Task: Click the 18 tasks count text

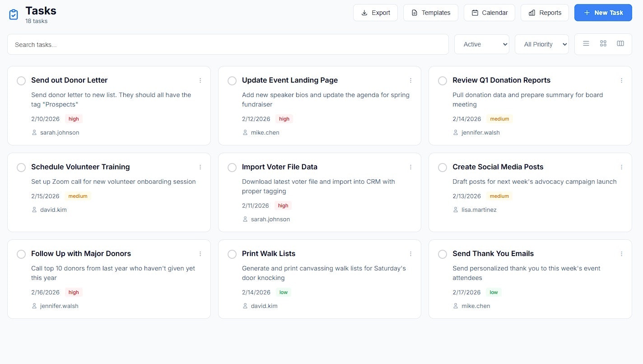Action: tap(36, 21)
